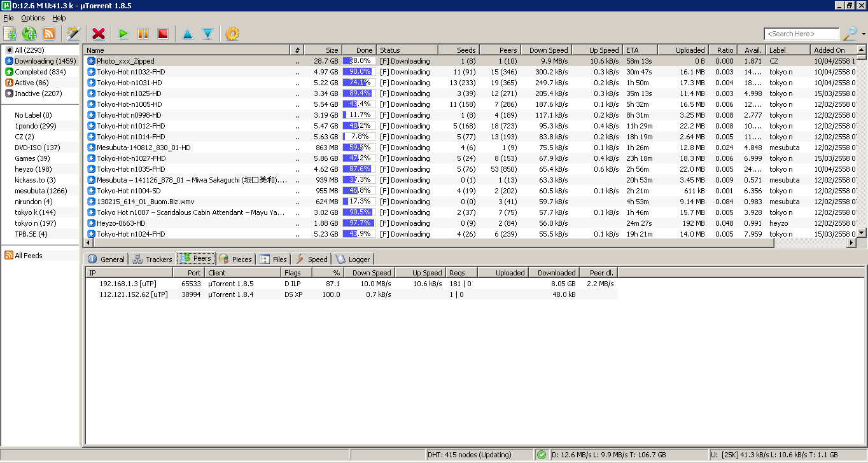This screenshot has width=868, height=463.
Task: Pause the torrent with the orange pause icon
Action: pos(143,34)
